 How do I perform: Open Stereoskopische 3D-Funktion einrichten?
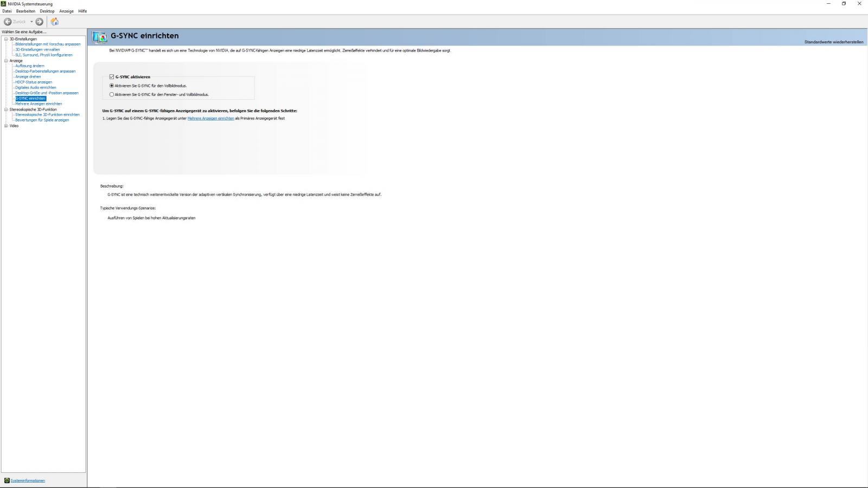(x=47, y=115)
